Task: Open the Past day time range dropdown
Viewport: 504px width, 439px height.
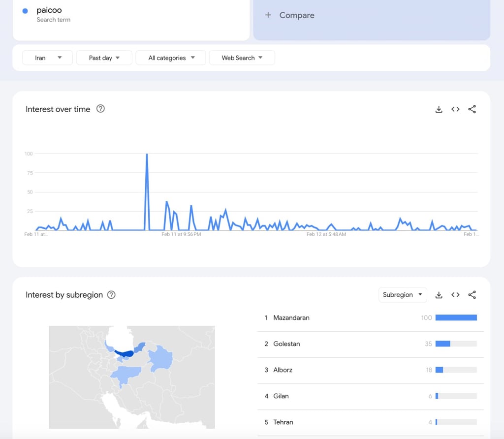Action: 104,58
